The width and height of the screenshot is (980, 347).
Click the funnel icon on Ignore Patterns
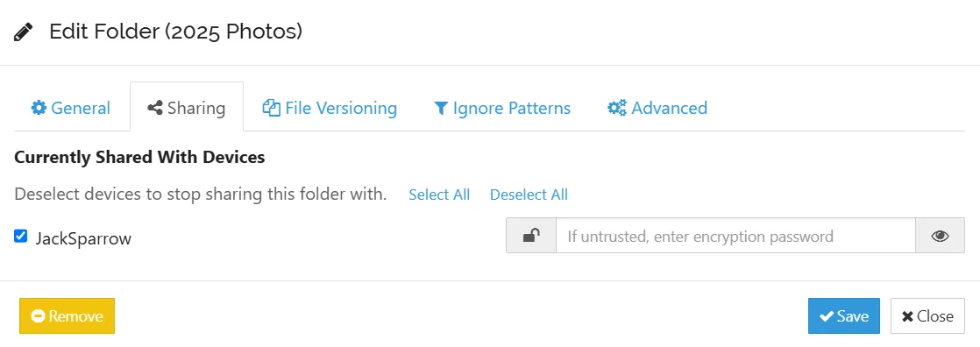[441, 109]
